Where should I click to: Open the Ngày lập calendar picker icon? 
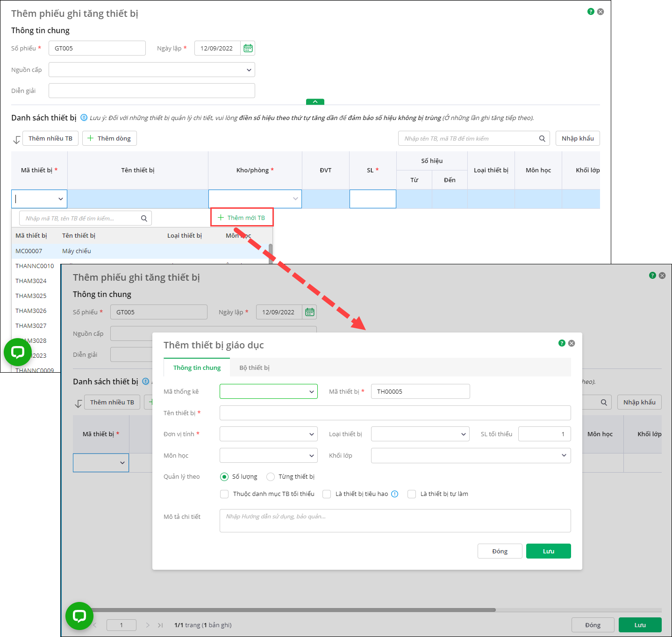[248, 48]
